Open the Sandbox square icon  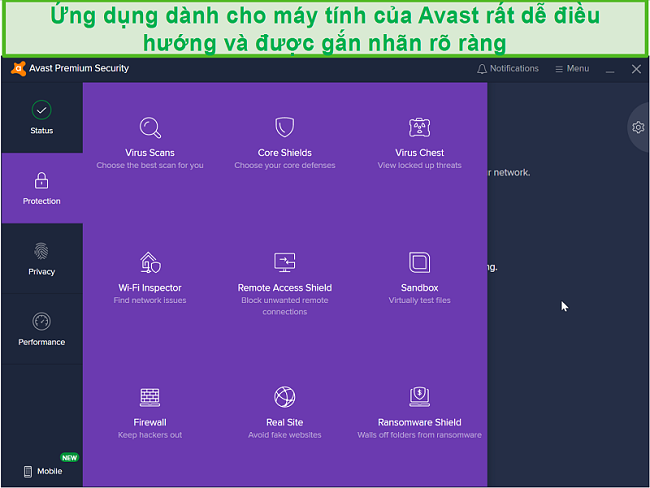(420, 262)
